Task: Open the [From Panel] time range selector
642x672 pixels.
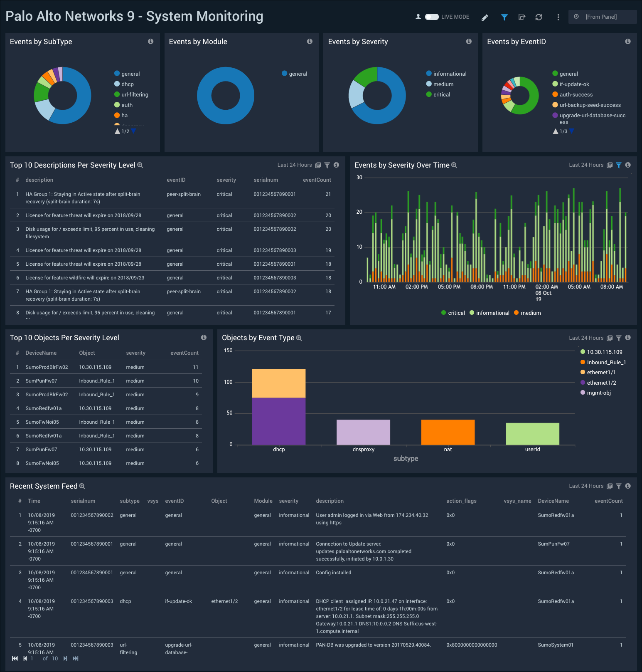Action: (603, 17)
